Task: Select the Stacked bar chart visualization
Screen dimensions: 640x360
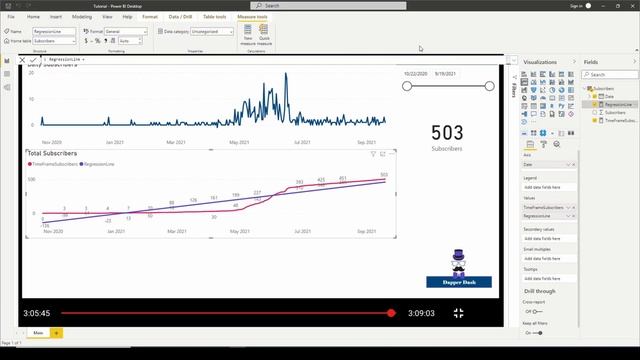Action: (524, 74)
